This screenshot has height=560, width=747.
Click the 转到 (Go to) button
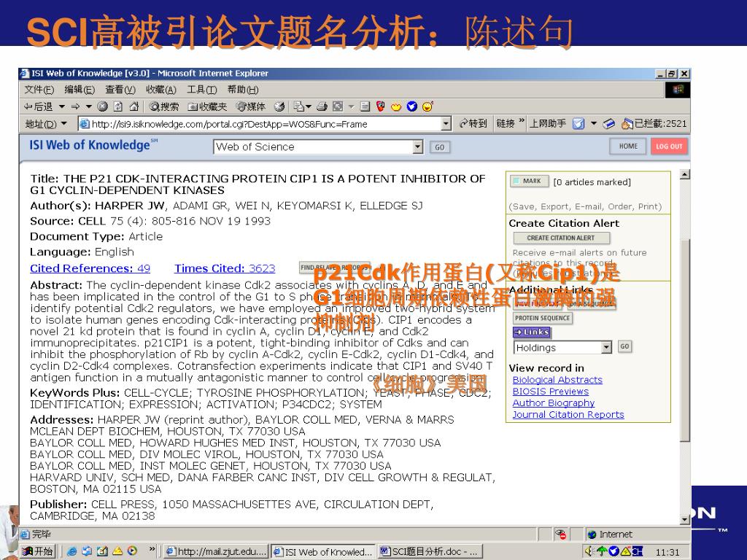[473, 124]
